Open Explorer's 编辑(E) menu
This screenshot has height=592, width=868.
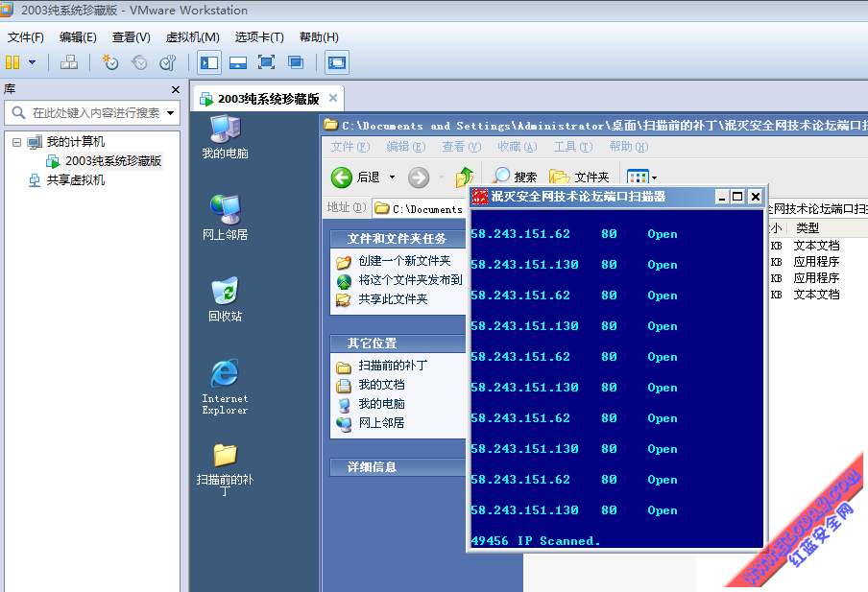pyautogui.click(x=406, y=147)
